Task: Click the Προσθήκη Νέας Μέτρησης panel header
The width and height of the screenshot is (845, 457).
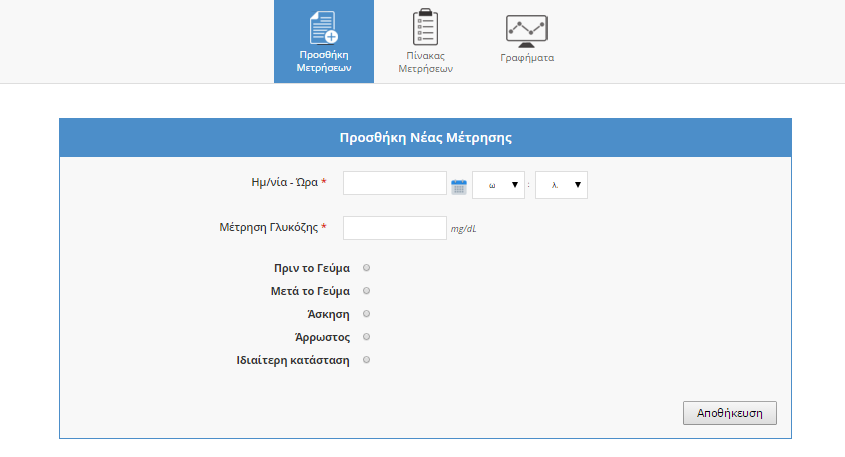Action: (425, 138)
